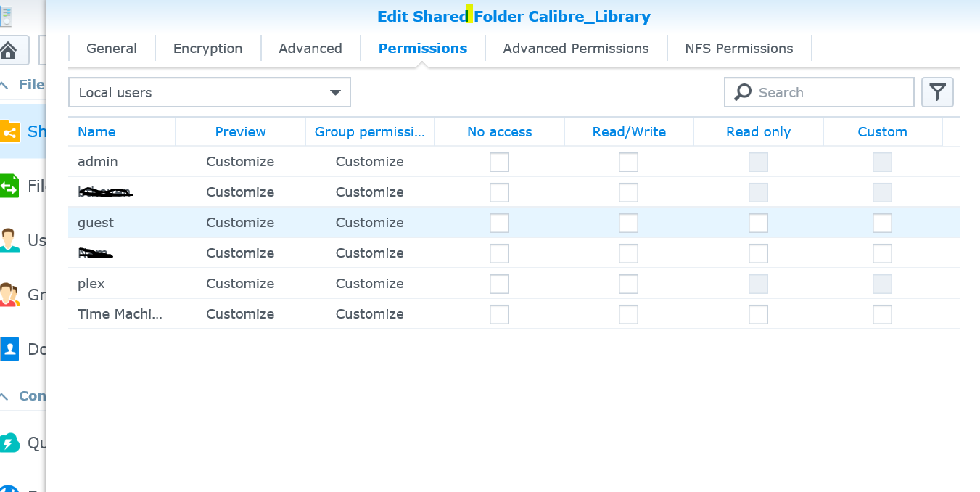Image resolution: width=980 pixels, height=492 pixels.
Task: Open the green File Services icon
Action: (9, 186)
